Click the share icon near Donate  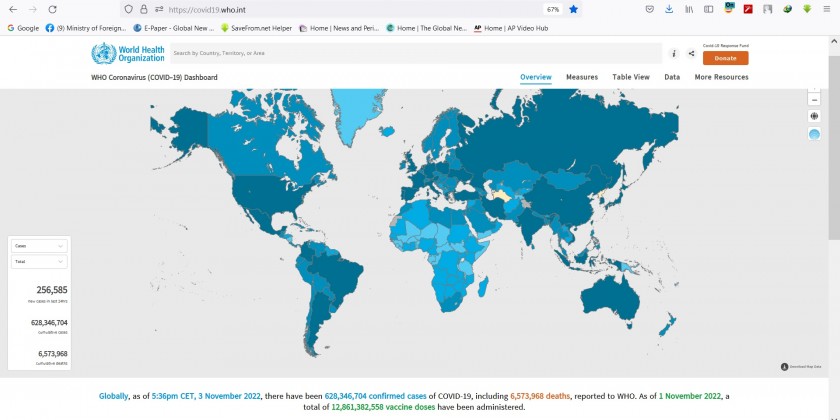(x=691, y=53)
